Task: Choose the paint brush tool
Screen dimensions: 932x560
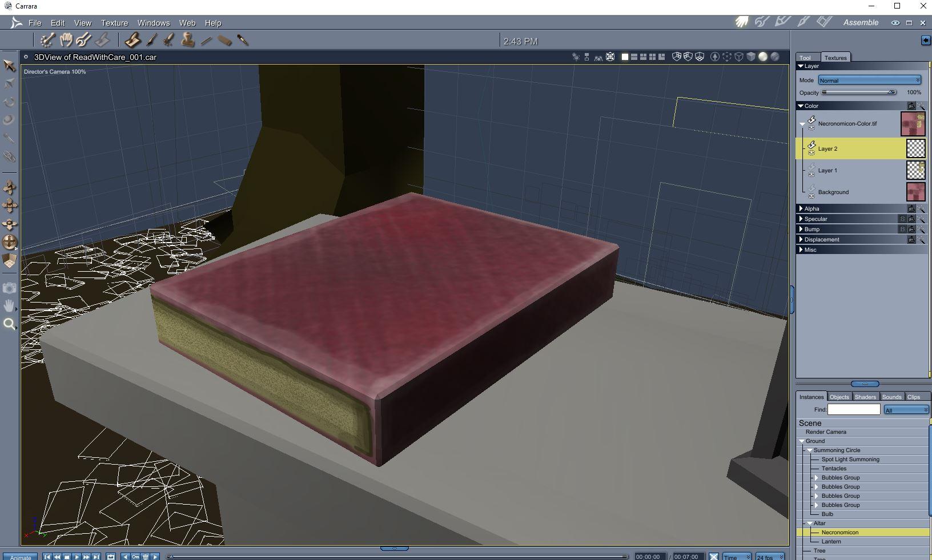Action: click(x=151, y=40)
